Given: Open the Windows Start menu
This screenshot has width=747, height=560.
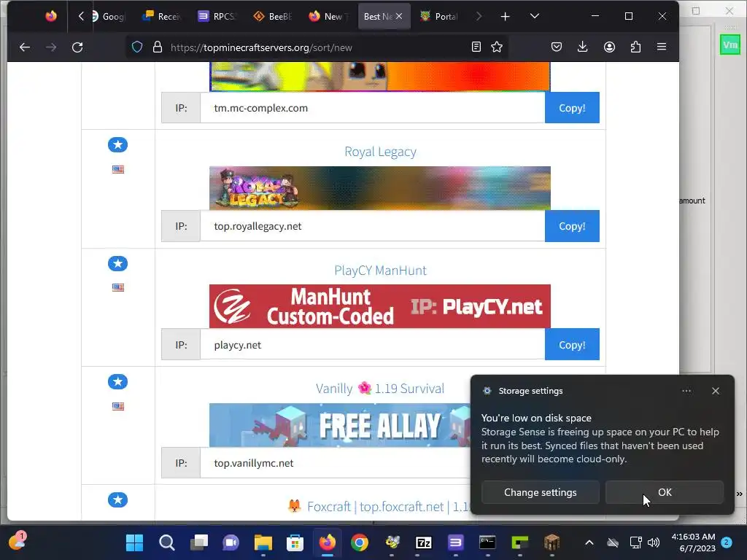Looking at the screenshot, I should [x=134, y=542].
